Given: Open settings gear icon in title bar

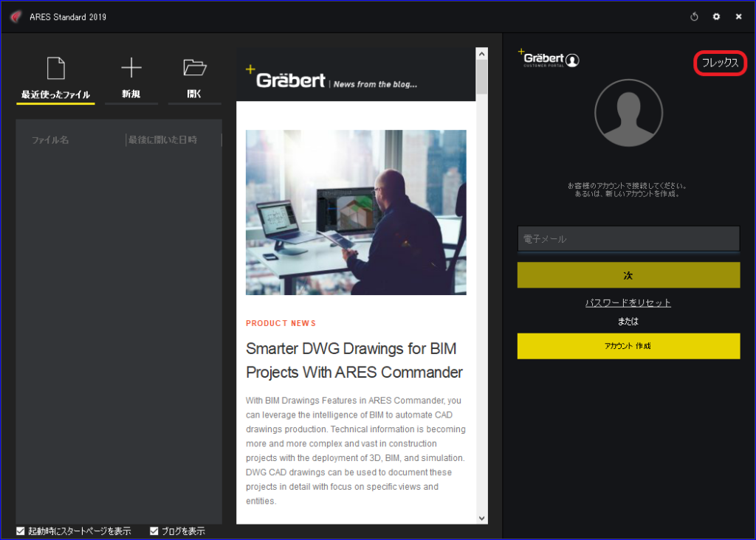Looking at the screenshot, I should (x=716, y=17).
